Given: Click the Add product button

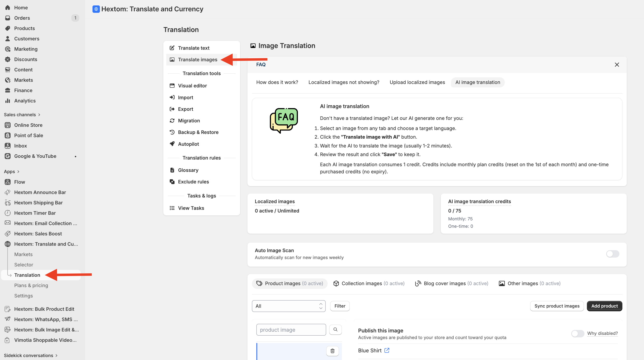Looking at the screenshot, I should click(x=604, y=306).
